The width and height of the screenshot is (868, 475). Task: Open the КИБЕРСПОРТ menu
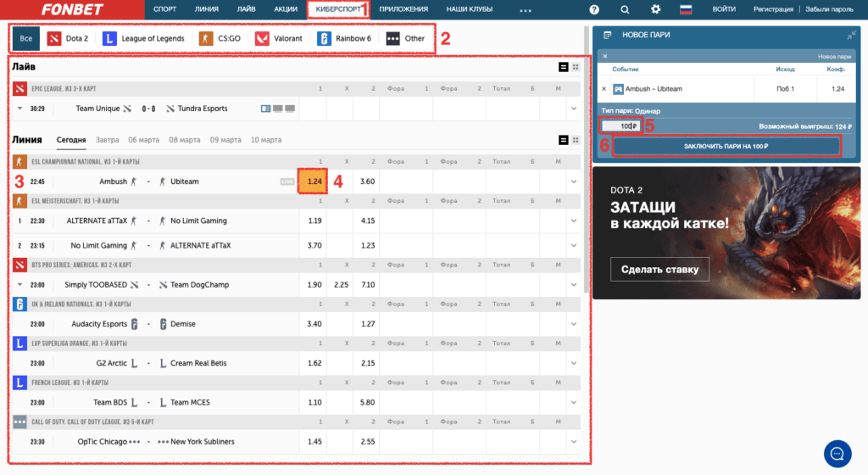coord(338,9)
